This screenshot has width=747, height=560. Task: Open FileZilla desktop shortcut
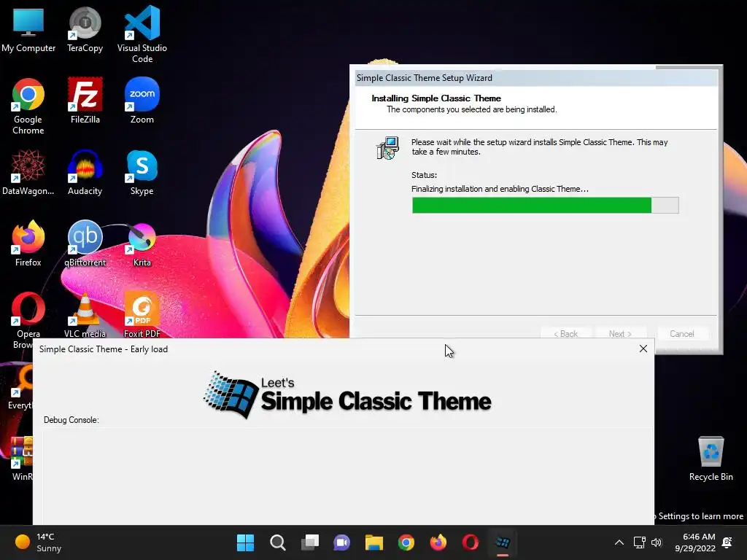tap(85, 101)
